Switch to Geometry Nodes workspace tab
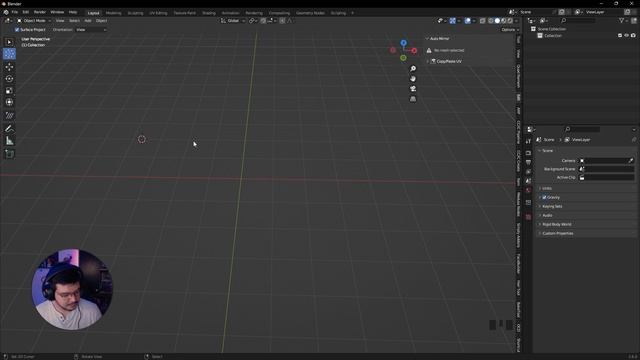Viewport: 640px width, 360px height. point(310,13)
